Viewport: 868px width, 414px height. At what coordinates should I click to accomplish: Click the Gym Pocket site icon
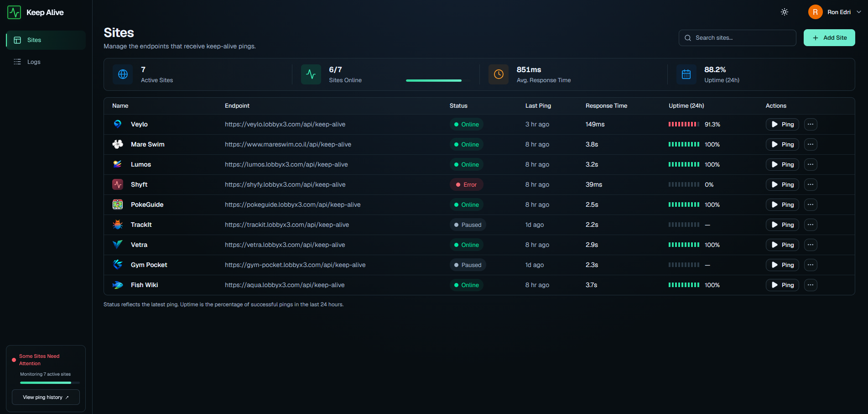coord(118,265)
